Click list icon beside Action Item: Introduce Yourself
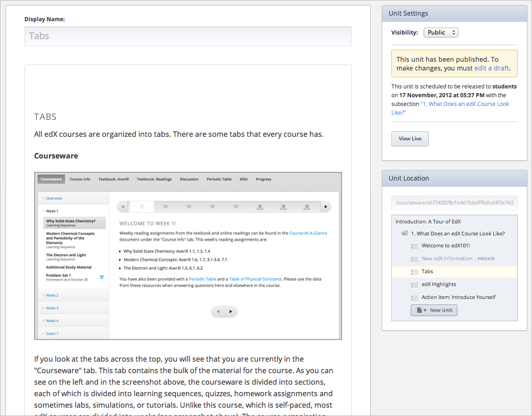 414,298
